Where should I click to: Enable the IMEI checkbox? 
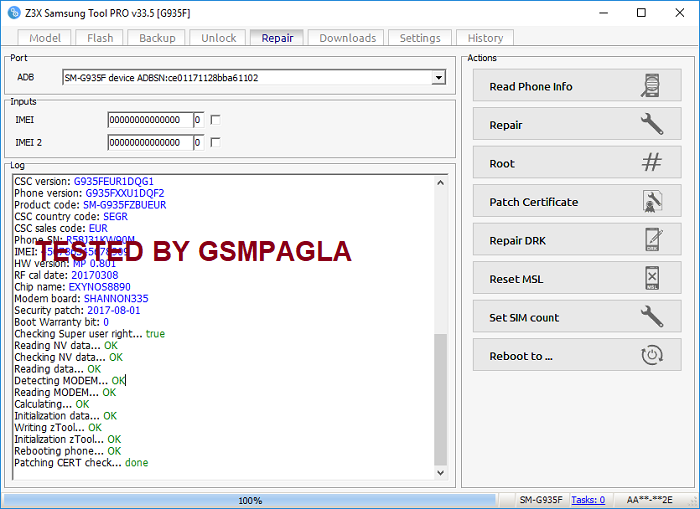pos(215,120)
